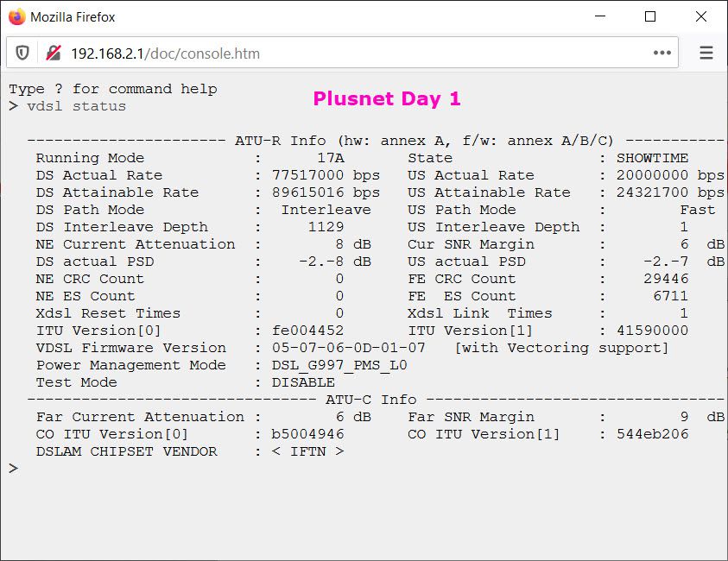The height and width of the screenshot is (561, 728).
Task: Click the empty command prompt at the bottom
Action: point(13,469)
